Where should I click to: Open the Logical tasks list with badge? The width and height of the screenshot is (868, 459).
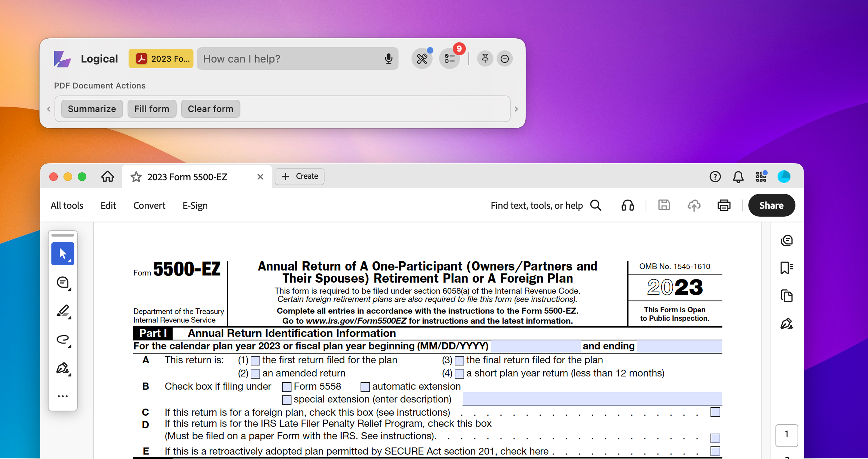tap(449, 59)
